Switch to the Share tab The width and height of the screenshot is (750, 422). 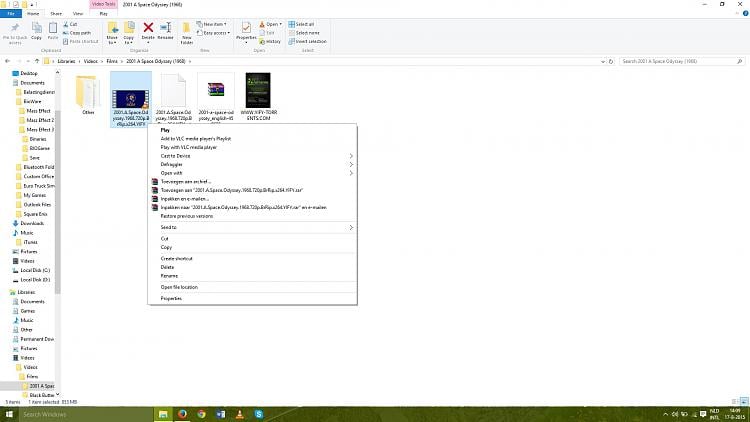(56, 13)
